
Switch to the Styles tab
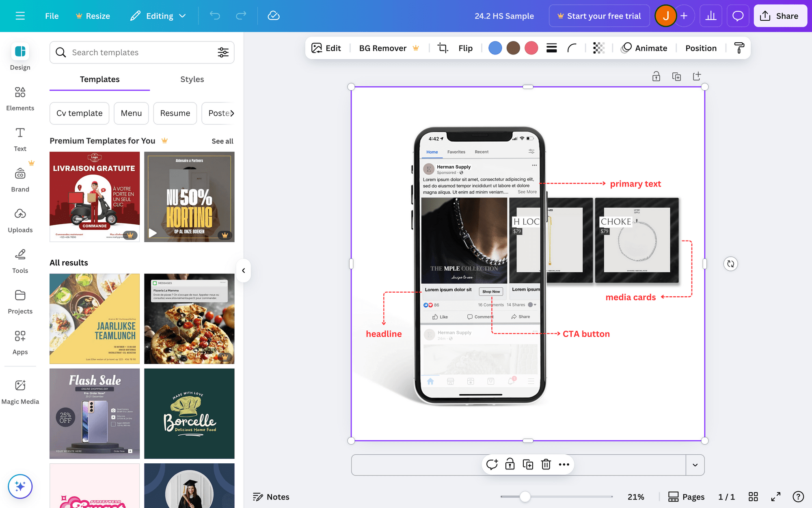(x=192, y=79)
